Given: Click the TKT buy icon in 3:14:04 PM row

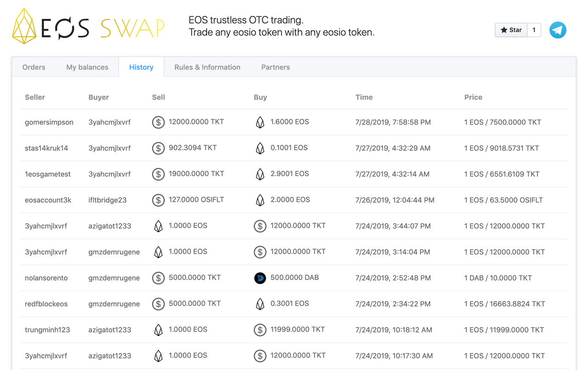Looking at the screenshot, I should (x=260, y=252).
